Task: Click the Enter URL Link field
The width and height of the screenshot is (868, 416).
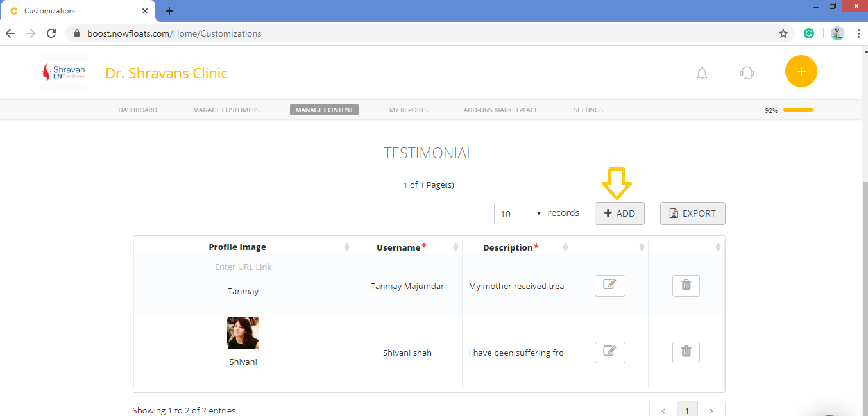Action: (x=243, y=267)
